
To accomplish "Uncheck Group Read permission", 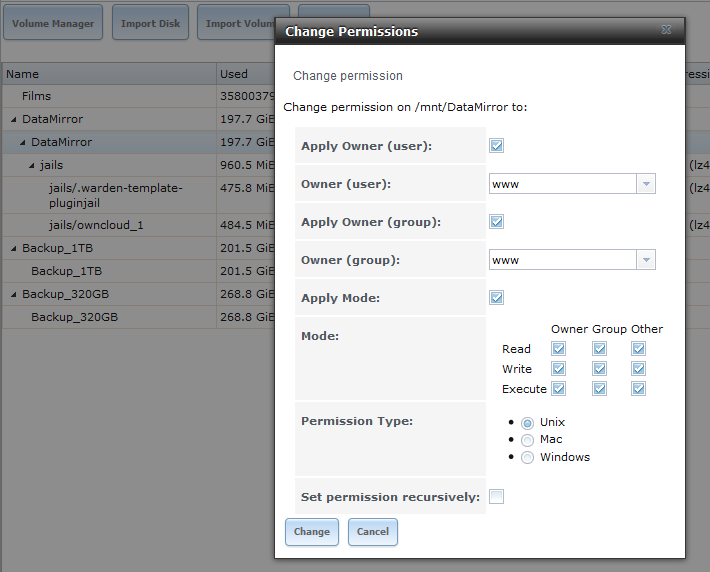I will pos(599,349).
